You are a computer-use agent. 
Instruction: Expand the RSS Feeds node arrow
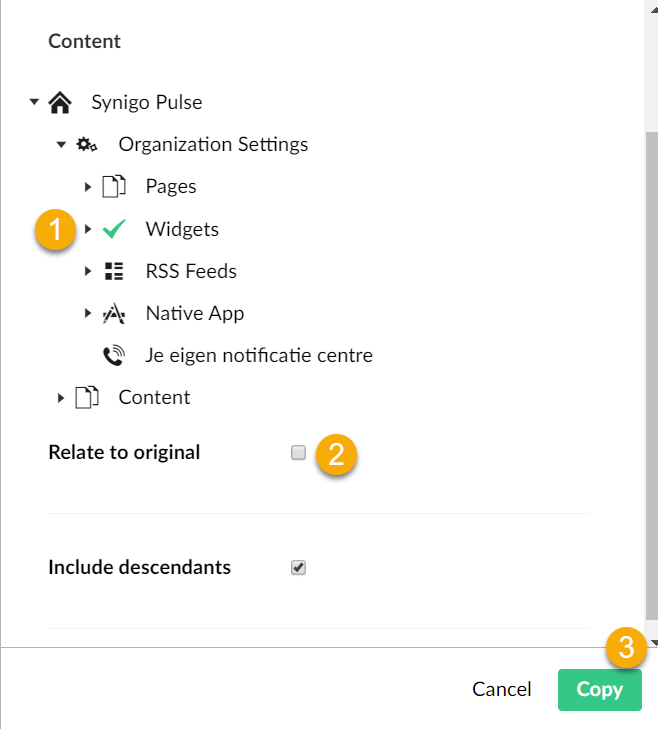tap(88, 271)
